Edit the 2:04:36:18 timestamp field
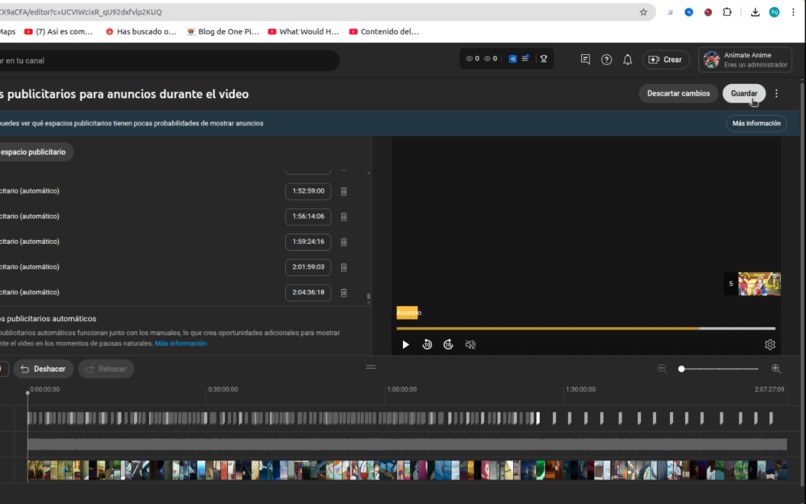This screenshot has height=504, width=806. 308,293
